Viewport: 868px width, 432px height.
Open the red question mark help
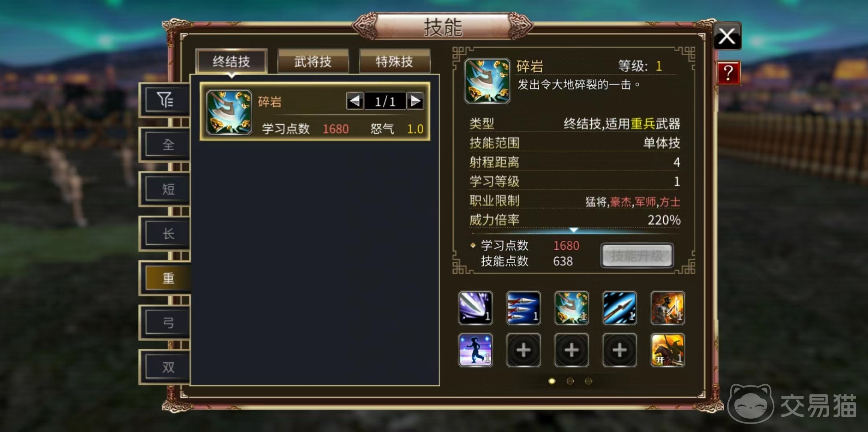[728, 73]
